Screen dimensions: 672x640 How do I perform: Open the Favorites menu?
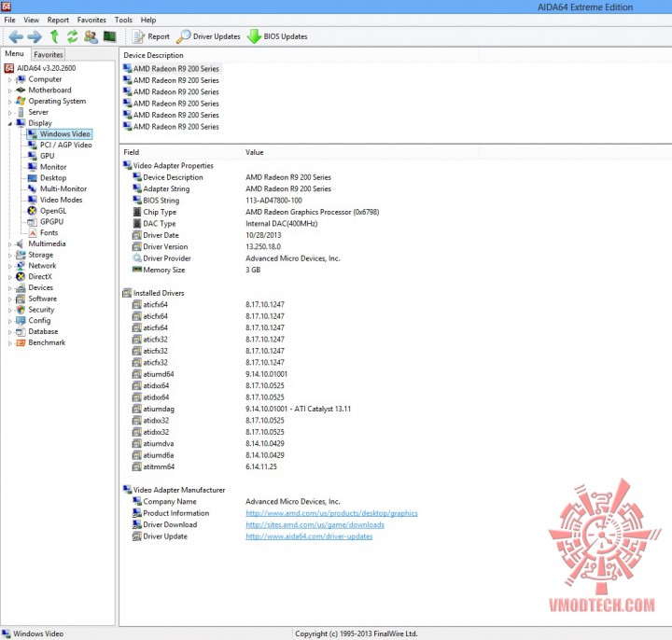[x=91, y=21]
